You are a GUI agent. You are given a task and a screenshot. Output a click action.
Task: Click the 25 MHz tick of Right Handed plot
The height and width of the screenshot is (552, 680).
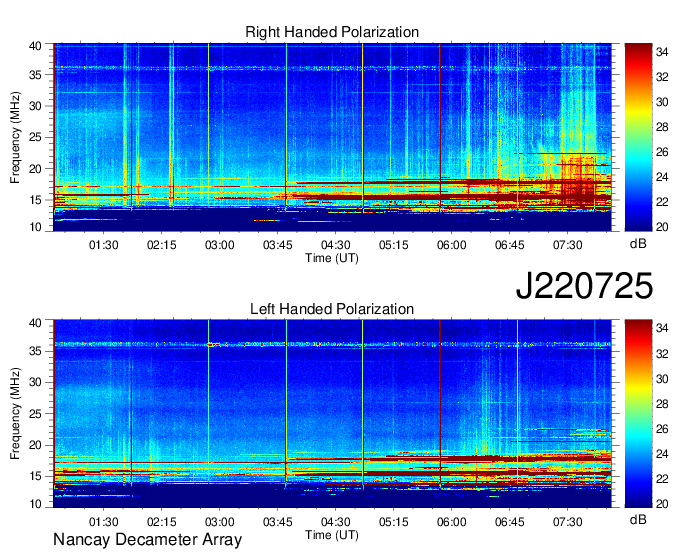pyautogui.click(x=35, y=137)
